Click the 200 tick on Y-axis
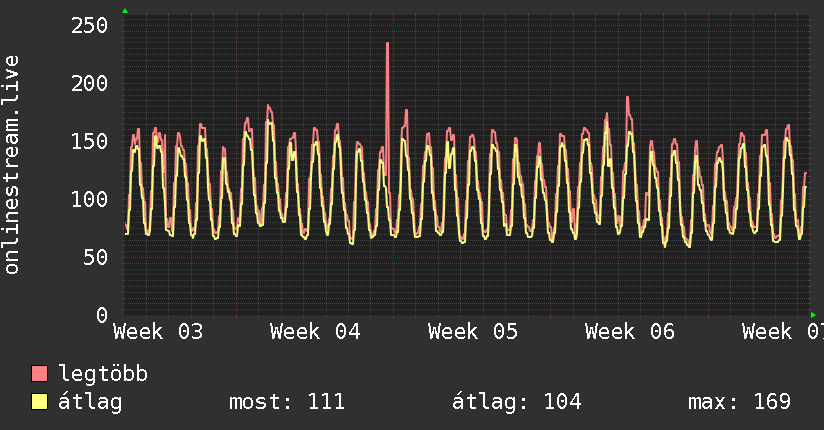Image resolution: width=824 pixels, height=430 pixels. (88, 83)
